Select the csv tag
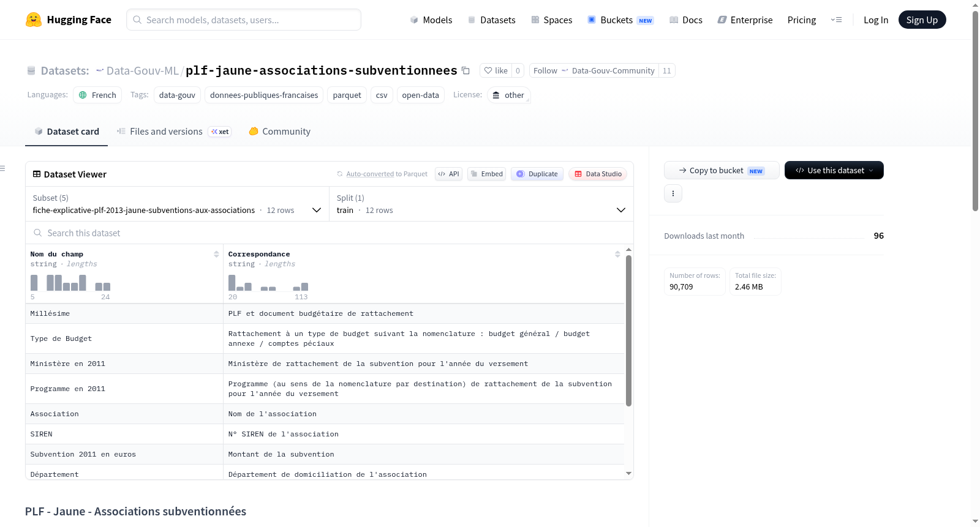 click(382, 95)
